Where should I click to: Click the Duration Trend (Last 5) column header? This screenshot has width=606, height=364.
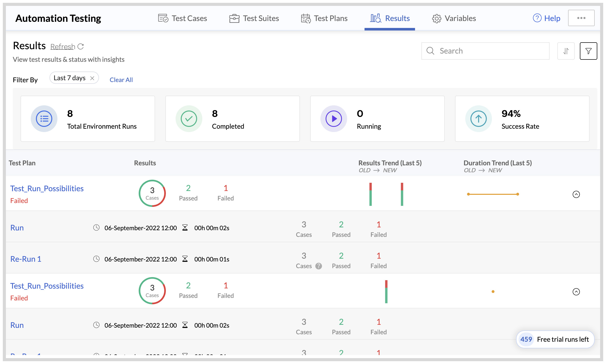(x=498, y=163)
